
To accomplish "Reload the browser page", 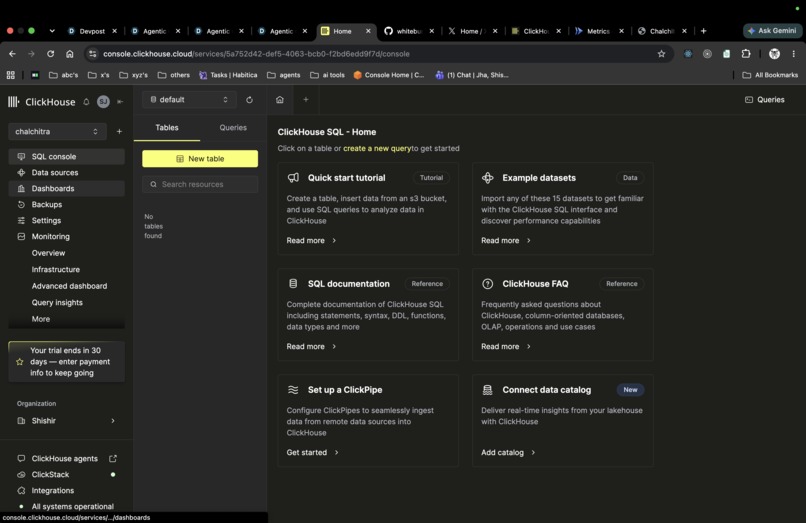I will point(50,53).
